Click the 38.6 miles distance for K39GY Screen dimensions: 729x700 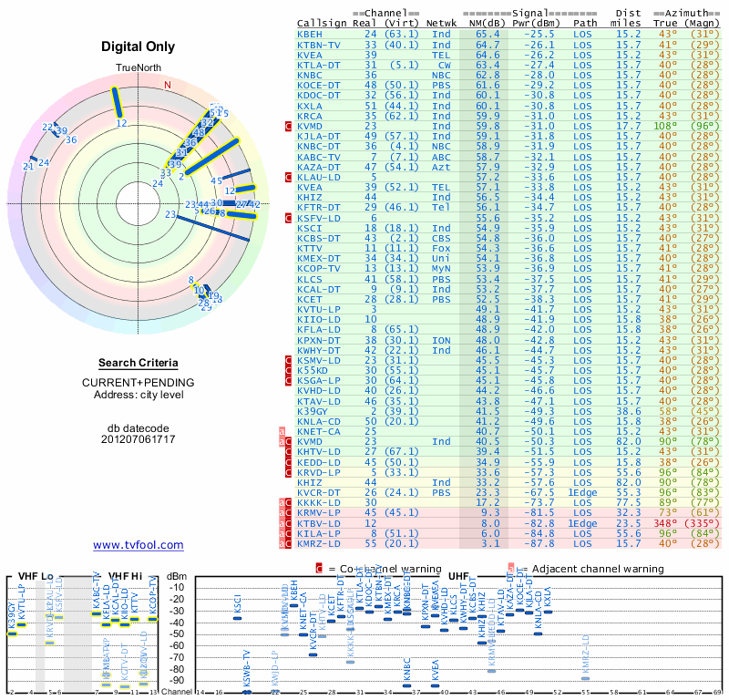(629, 411)
